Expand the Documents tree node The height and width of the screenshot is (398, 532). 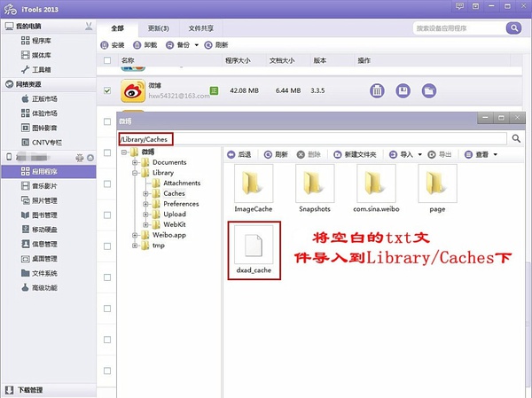coord(135,162)
